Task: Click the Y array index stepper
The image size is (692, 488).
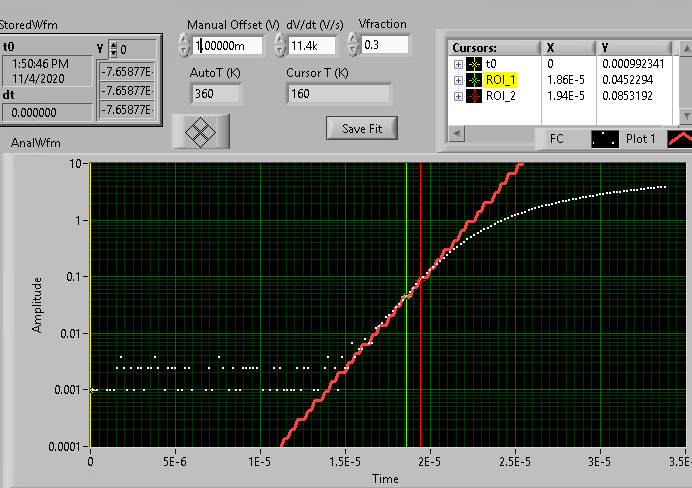Action: (x=113, y=49)
